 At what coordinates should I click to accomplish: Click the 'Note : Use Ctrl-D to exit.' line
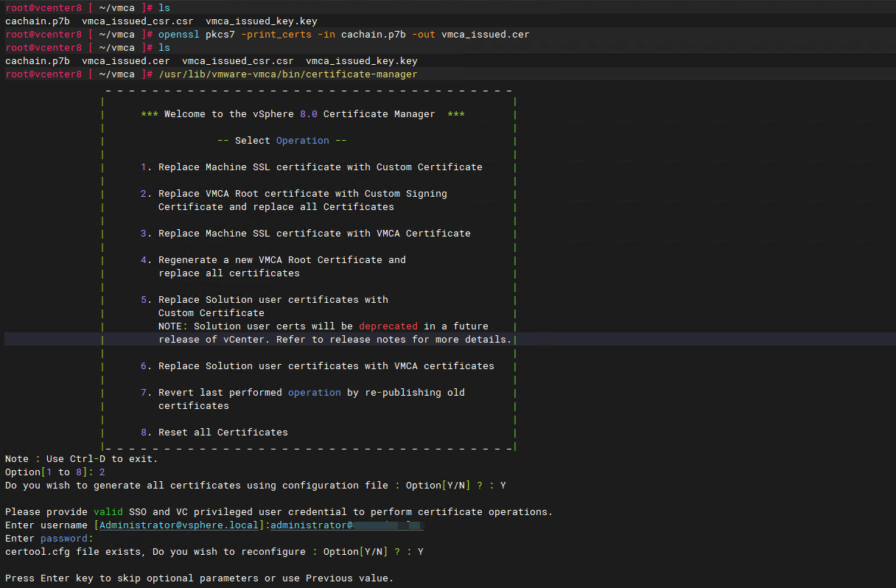(82, 459)
